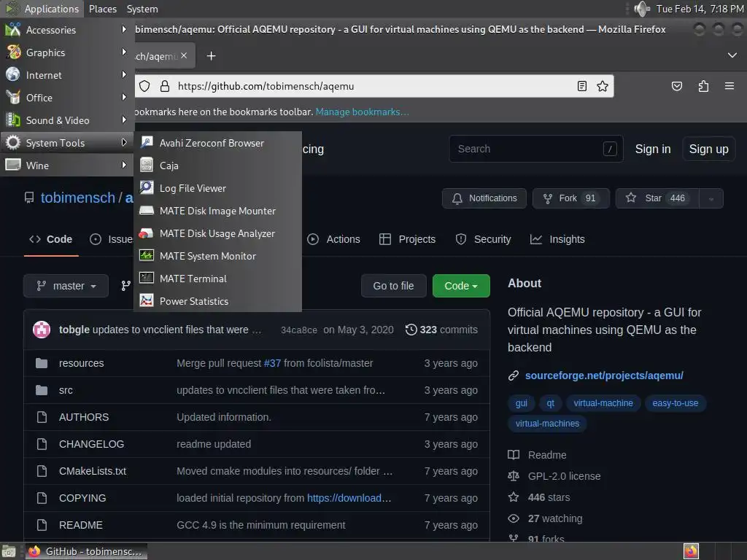Launch Caja file manager
This screenshot has width=747, height=560.
coord(217,166)
